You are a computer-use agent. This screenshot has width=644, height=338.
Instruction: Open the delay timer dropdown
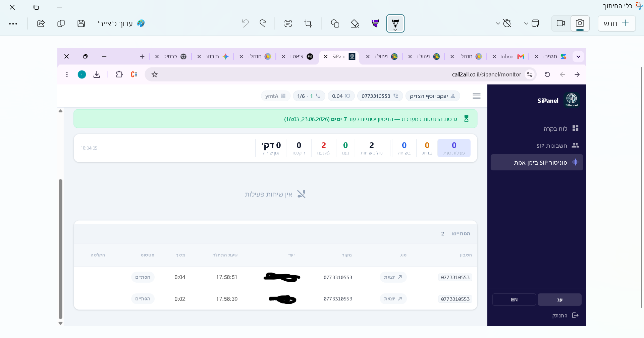tap(504, 23)
